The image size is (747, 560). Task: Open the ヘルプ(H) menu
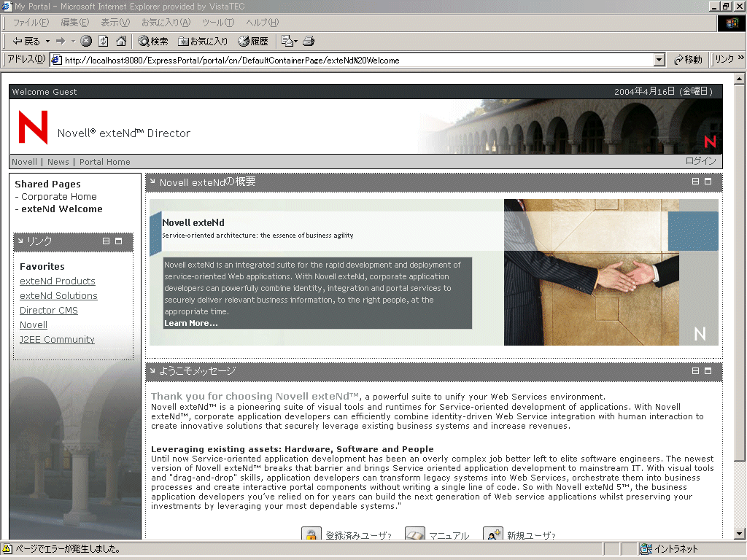tap(263, 23)
